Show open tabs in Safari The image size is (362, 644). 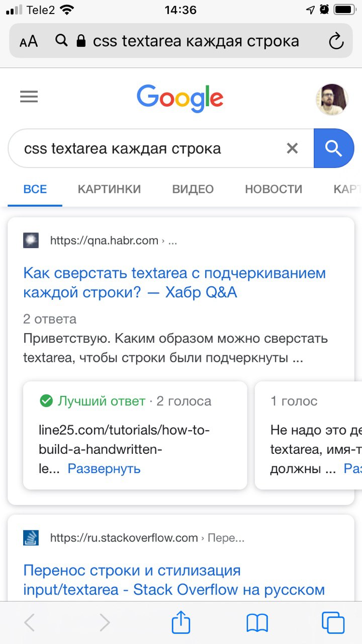[333, 623]
